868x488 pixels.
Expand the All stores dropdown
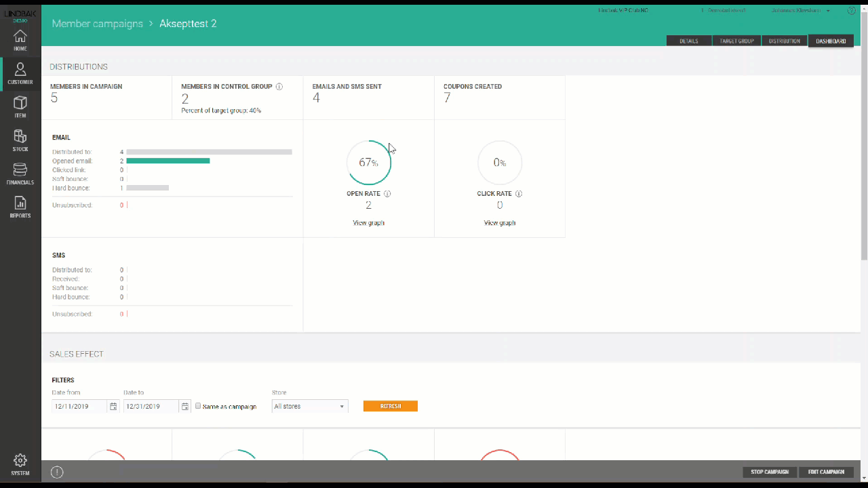[309, 407]
